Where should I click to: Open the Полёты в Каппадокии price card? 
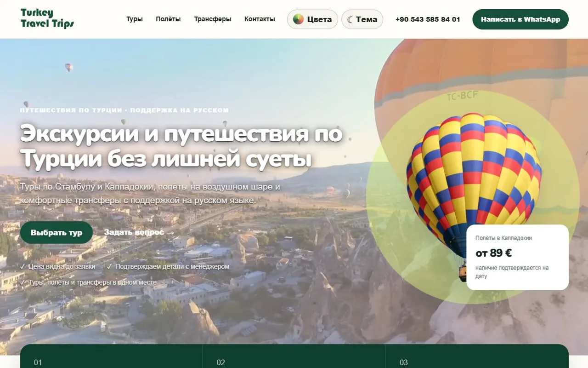(x=517, y=257)
